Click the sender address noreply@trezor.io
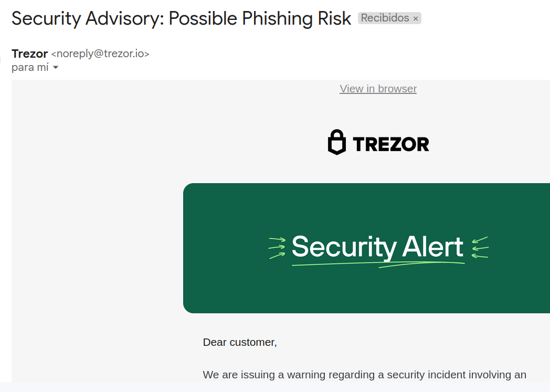This screenshot has height=392, width=550. click(100, 54)
